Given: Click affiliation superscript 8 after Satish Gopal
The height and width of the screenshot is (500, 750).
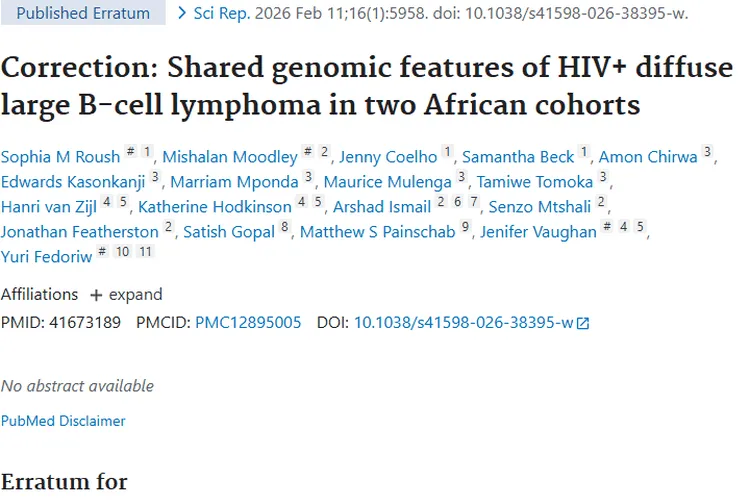Looking at the screenshot, I should tap(285, 229).
